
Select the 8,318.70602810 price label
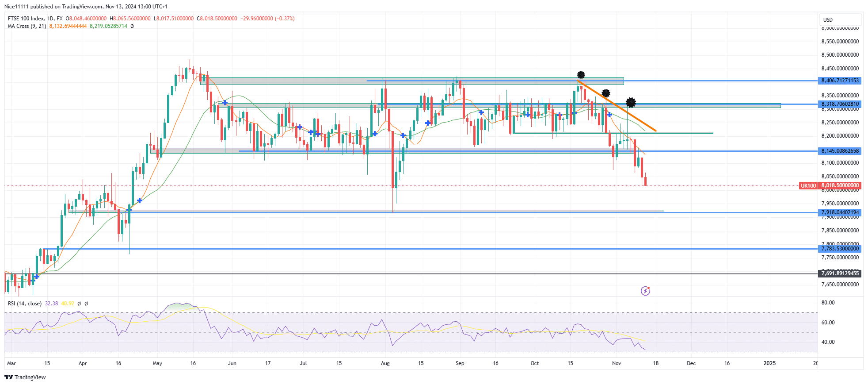(x=840, y=104)
